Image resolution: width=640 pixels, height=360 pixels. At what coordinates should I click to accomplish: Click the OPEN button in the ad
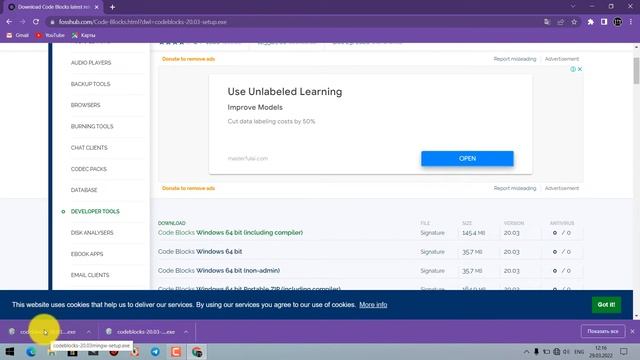tap(467, 158)
